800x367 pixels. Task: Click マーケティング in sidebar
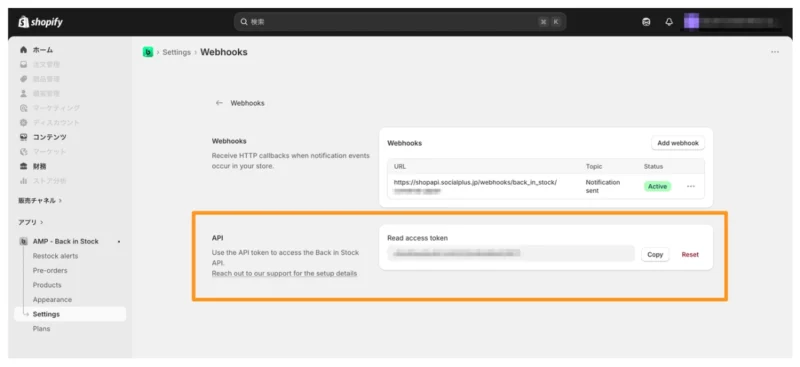point(56,108)
